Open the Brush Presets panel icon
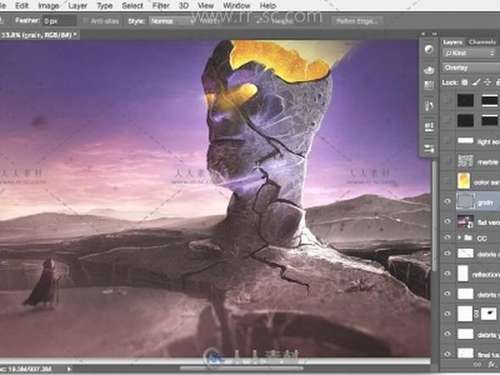This screenshot has height=375, width=500. (x=429, y=106)
